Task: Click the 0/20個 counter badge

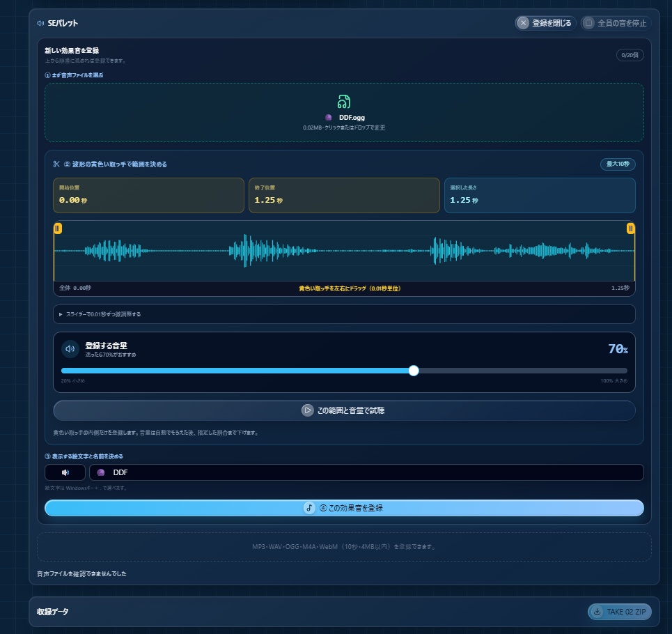Action: coord(630,55)
